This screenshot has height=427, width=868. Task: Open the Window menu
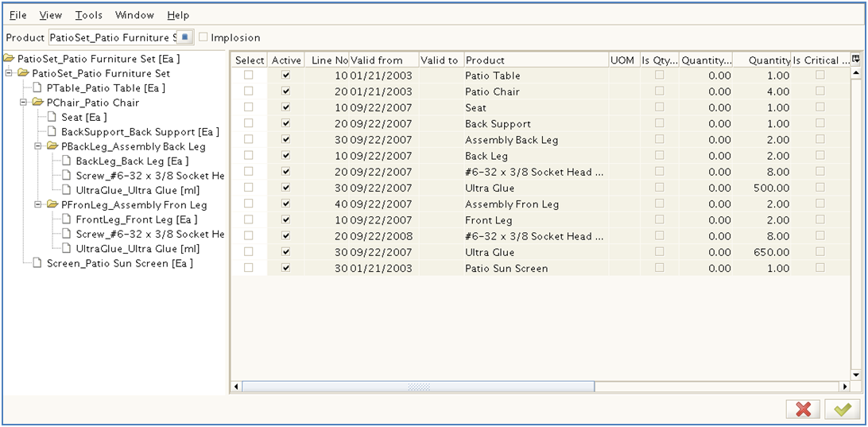pos(134,15)
